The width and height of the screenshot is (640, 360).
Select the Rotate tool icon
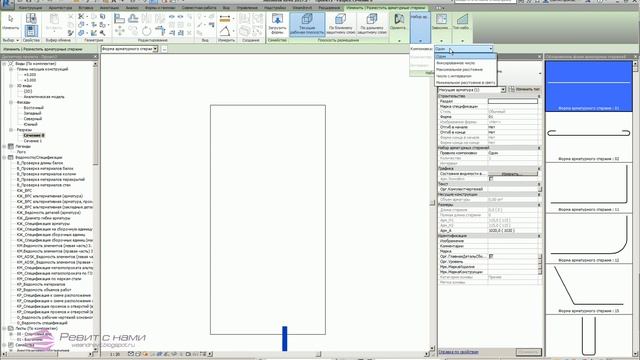pos(147,31)
